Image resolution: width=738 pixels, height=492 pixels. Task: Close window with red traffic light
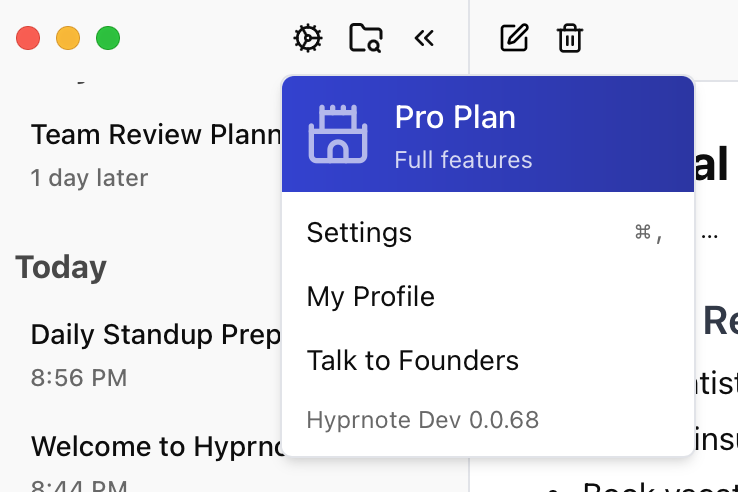28,38
